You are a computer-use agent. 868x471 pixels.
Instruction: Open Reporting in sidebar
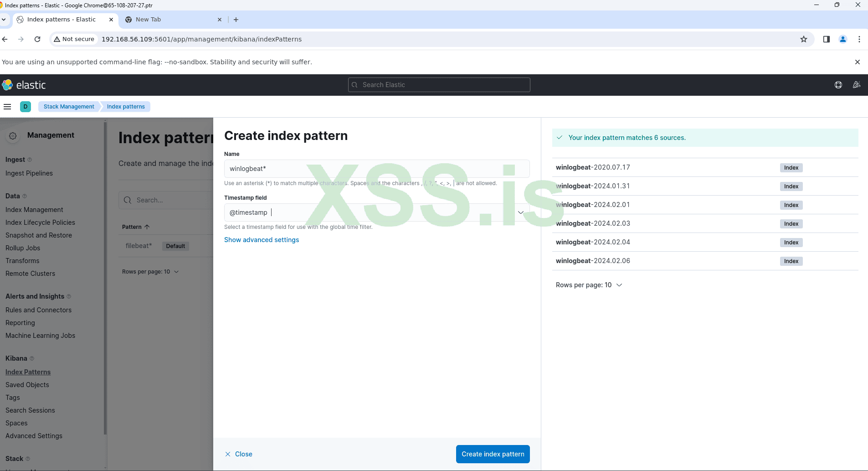click(20, 323)
